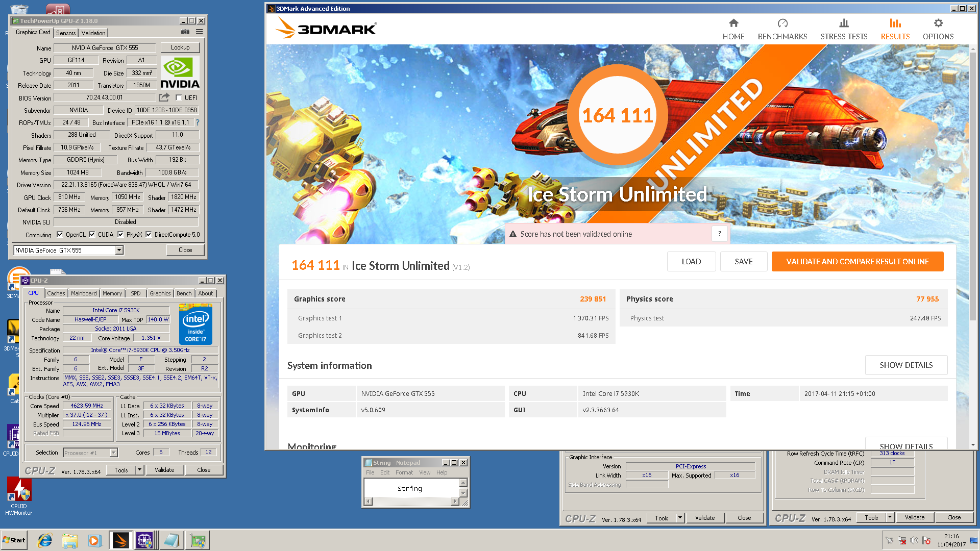Click the warning triangle icon beside validation message
The image size is (980, 551).
513,234
